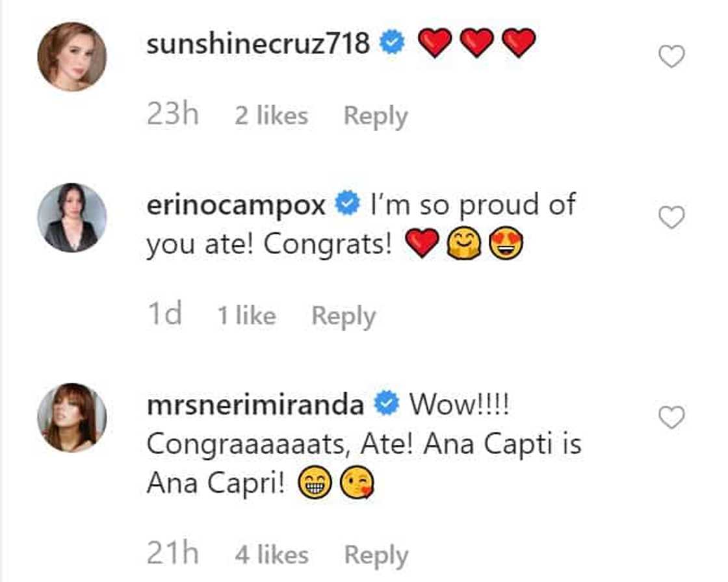Click the erinocampox username
The height and width of the screenshot is (582, 728).
click(236, 205)
